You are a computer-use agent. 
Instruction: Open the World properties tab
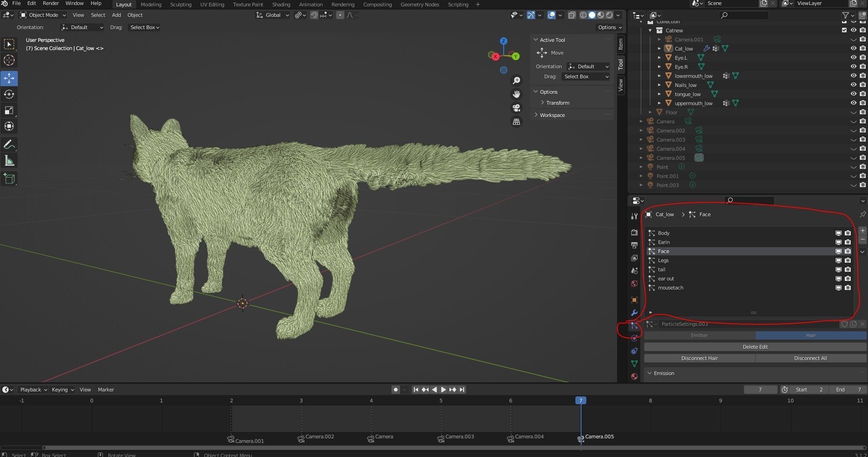pyautogui.click(x=634, y=284)
